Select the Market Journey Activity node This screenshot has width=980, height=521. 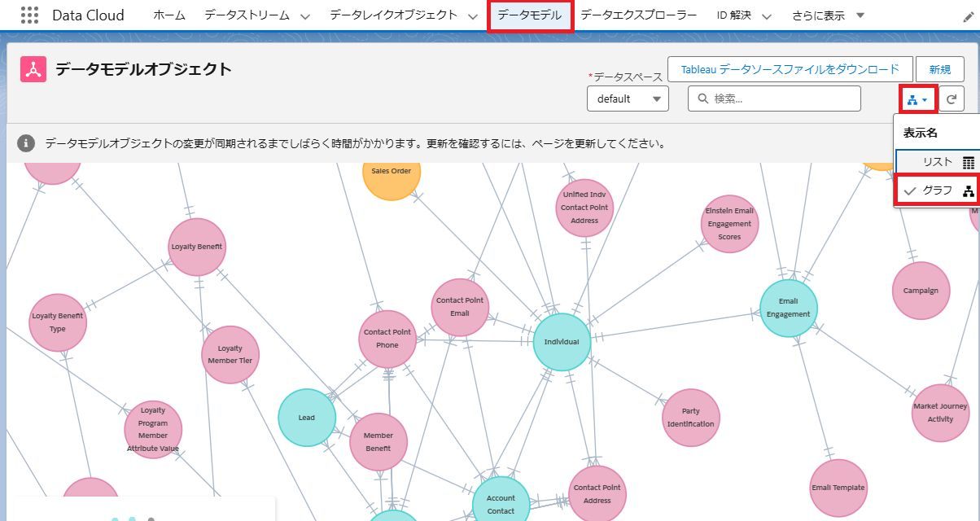coord(940,413)
